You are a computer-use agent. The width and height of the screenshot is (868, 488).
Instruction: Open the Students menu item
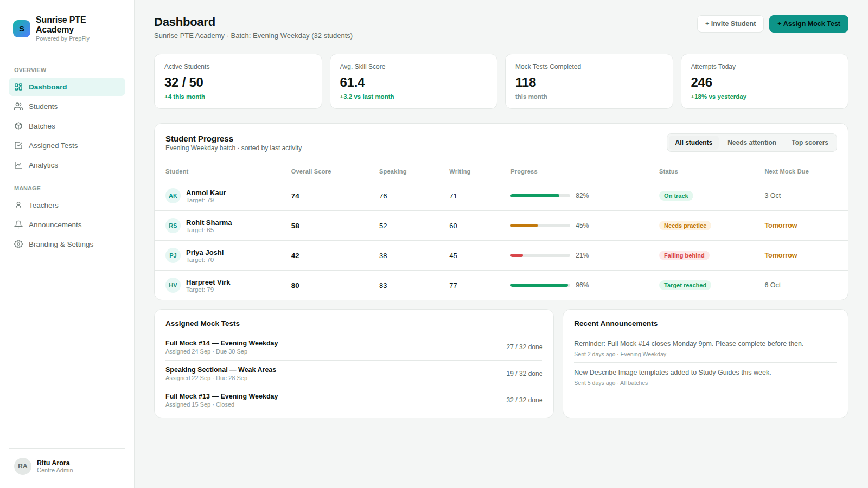(x=67, y=106)
